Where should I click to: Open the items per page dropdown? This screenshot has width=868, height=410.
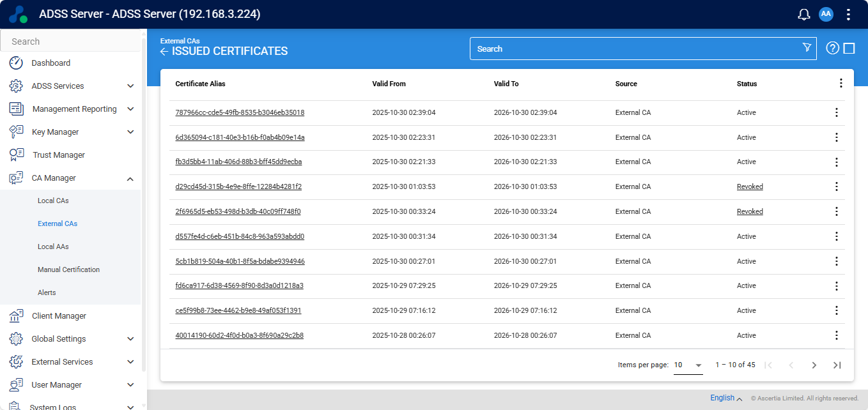[x=688, y=365]
